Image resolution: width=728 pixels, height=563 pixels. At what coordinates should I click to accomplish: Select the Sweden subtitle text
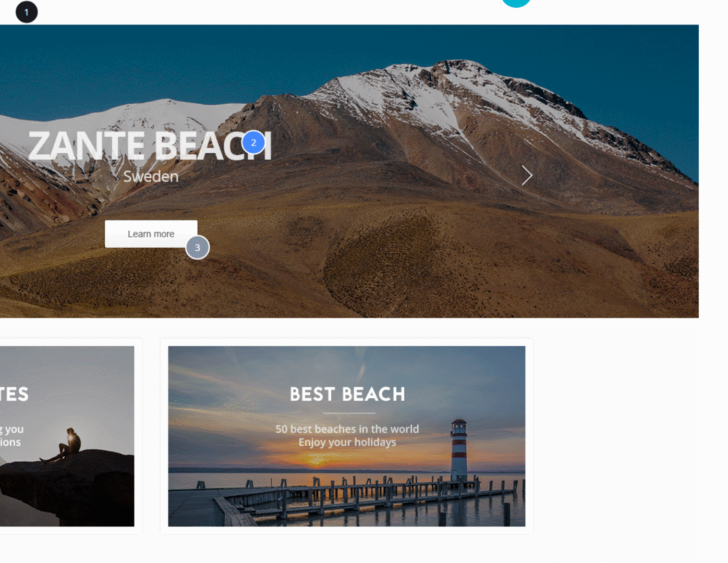click(151, 177)
